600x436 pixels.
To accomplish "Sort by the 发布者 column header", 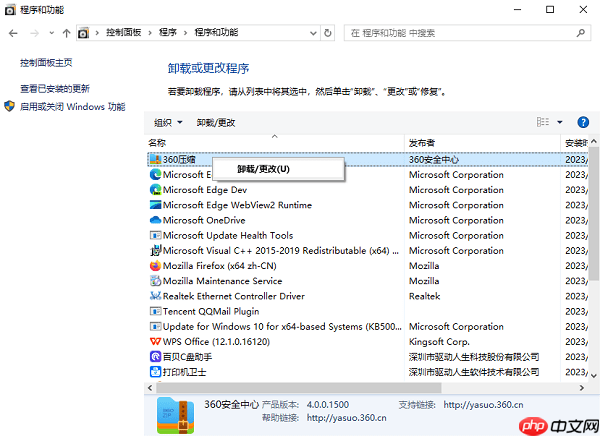I will click(x=483, y=143).
